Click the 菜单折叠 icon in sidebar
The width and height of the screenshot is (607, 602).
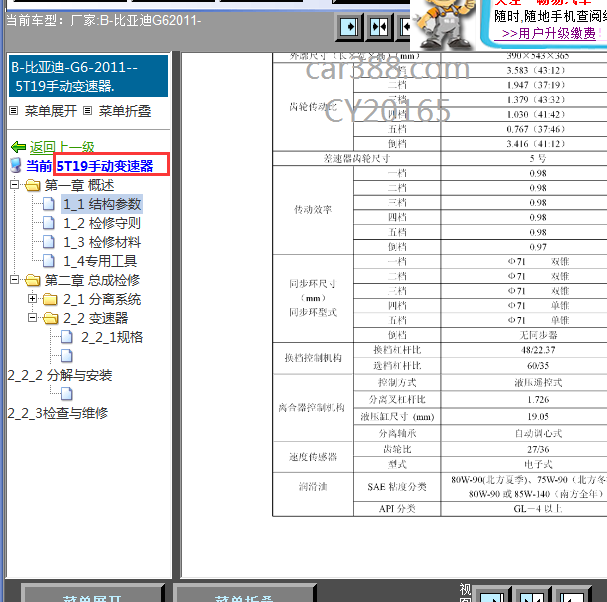coord(87,111)
